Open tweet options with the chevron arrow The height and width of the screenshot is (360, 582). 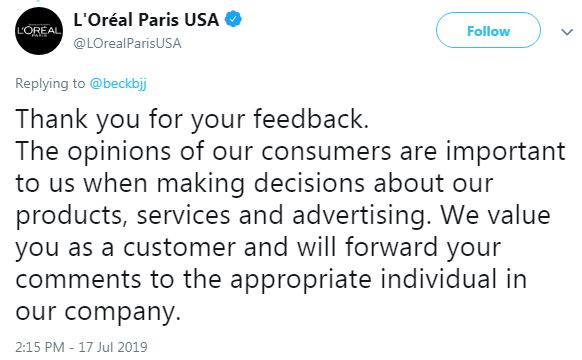click(x=567, y=32)
